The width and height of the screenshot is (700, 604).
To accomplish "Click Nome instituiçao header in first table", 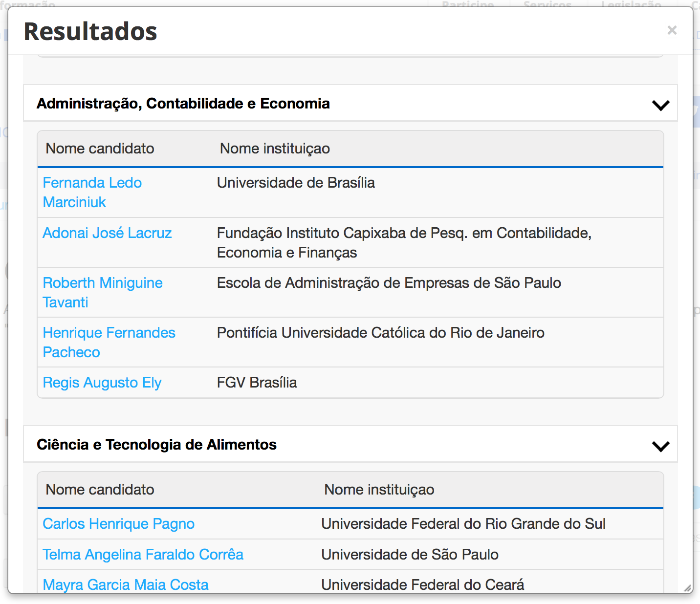I will 275,149.
